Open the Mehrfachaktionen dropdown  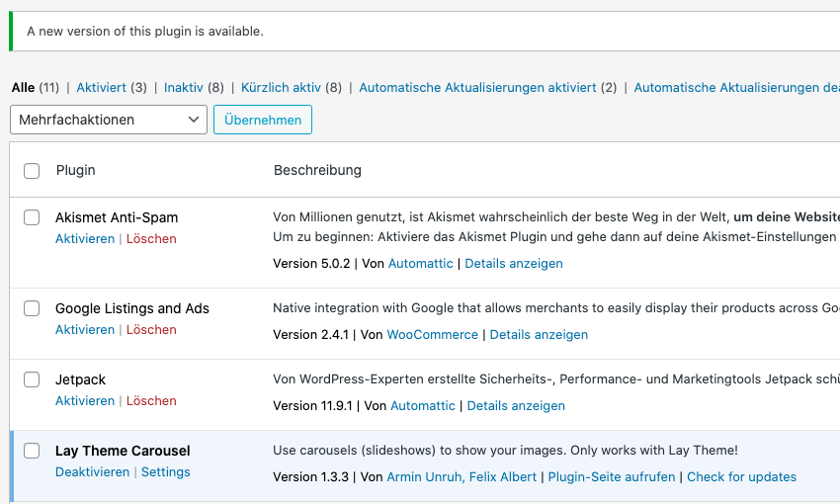click(108, 120)
